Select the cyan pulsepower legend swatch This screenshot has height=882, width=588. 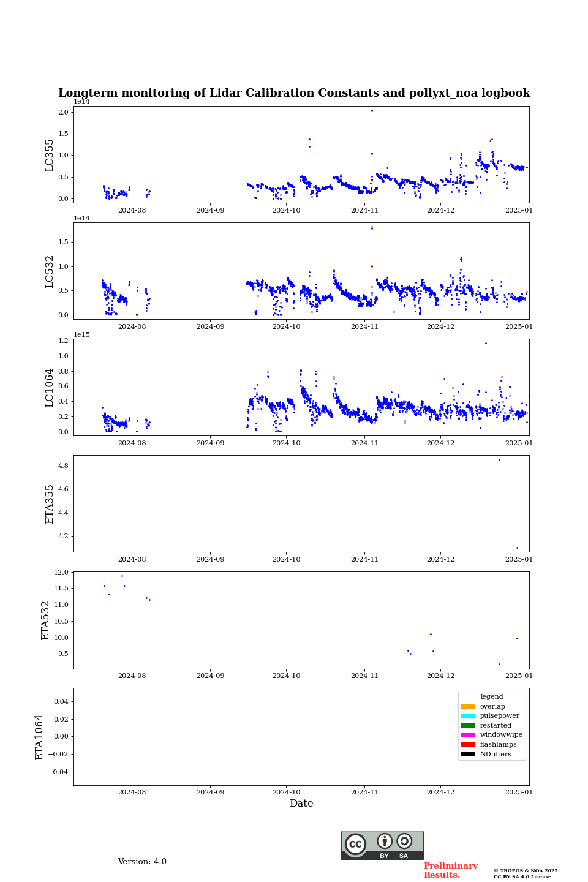(468, 716)
